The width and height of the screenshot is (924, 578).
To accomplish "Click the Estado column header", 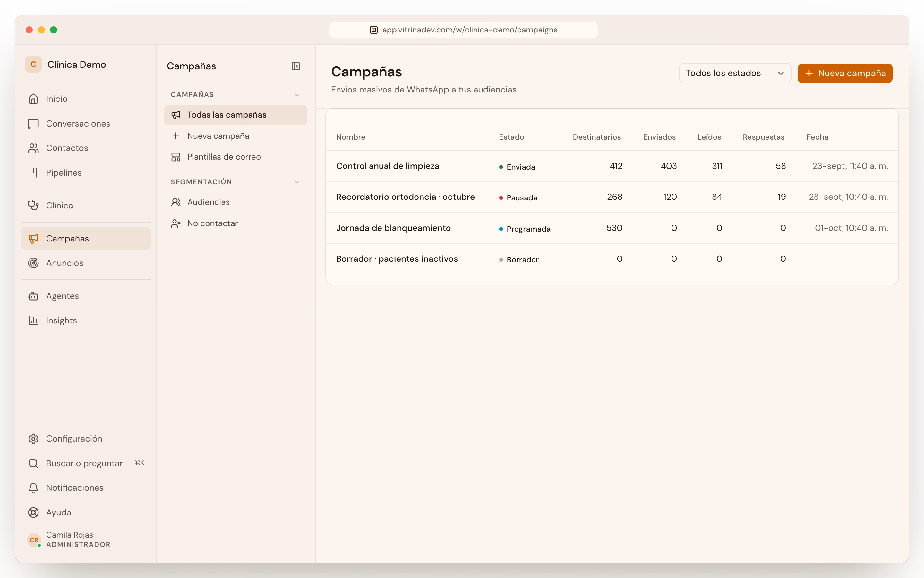I will click(x=511, y=137).
